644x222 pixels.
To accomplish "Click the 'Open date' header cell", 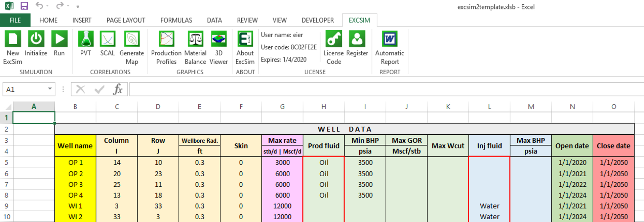I will (572, 146).
